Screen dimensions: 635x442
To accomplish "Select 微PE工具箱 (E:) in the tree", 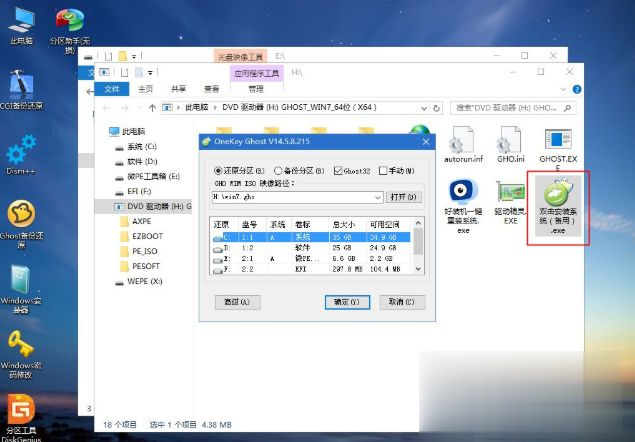I will coord(148,176).
